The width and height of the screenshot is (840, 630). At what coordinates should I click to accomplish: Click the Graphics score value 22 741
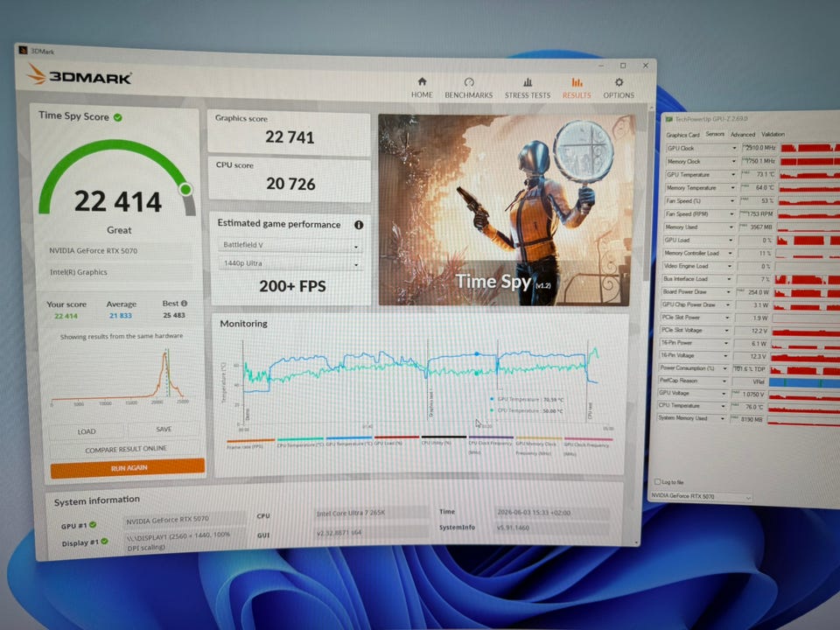290,137
